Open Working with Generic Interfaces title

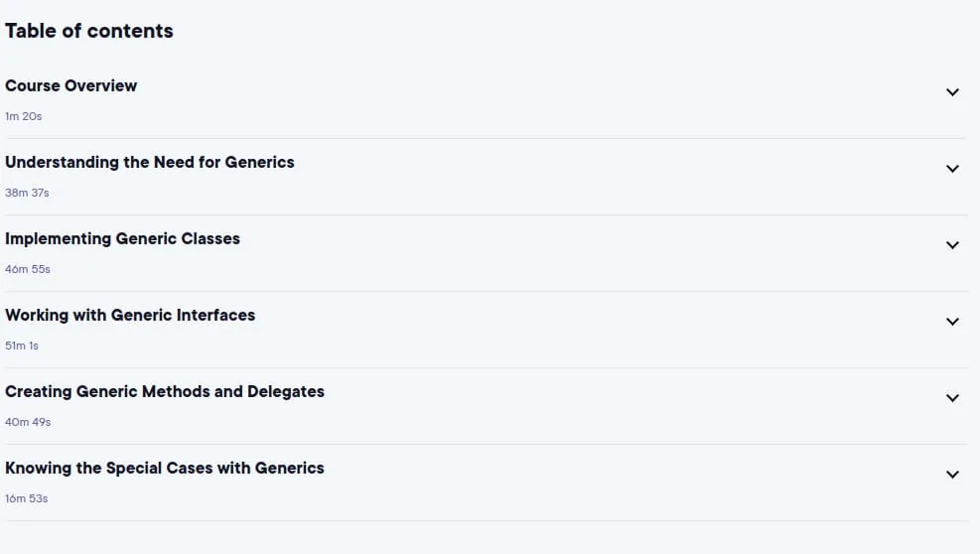130,315
